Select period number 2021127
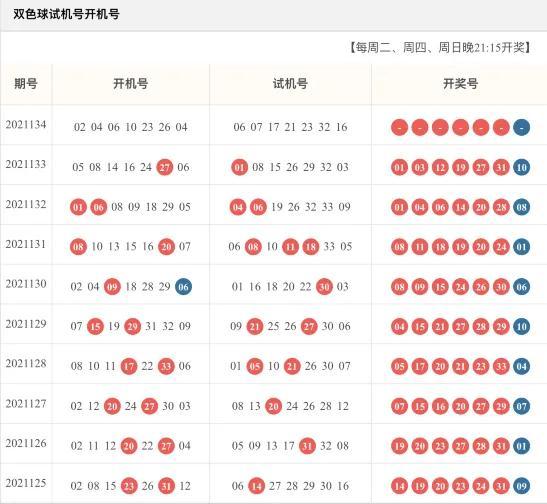Screen dimensions: 547x504 click(26, 404)
